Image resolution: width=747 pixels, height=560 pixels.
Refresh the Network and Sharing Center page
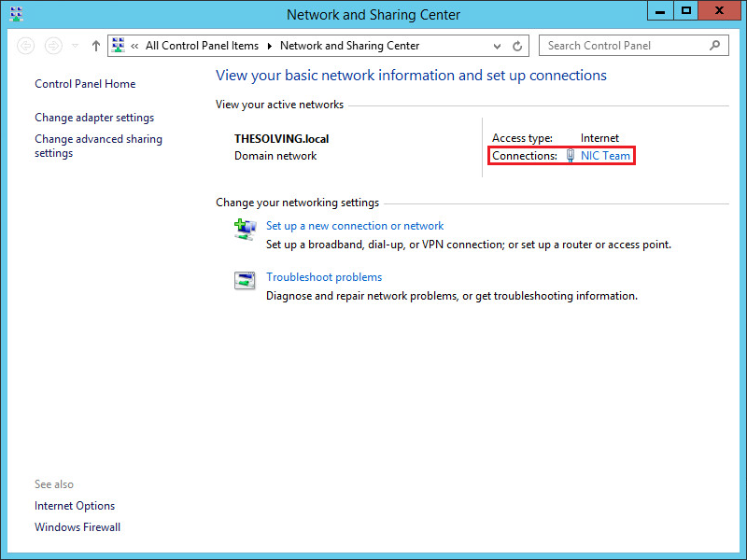[x=518, y=46]
